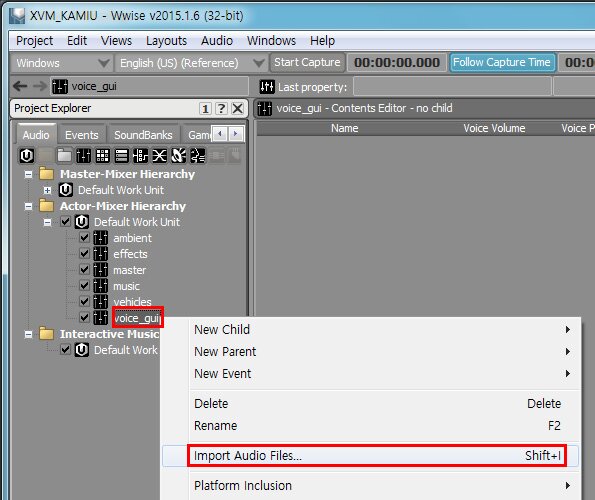This screenshot has height=500, width=595.
Task: Click the Master-Mixer Hierarchy folder icon
Action: [47, 174]
